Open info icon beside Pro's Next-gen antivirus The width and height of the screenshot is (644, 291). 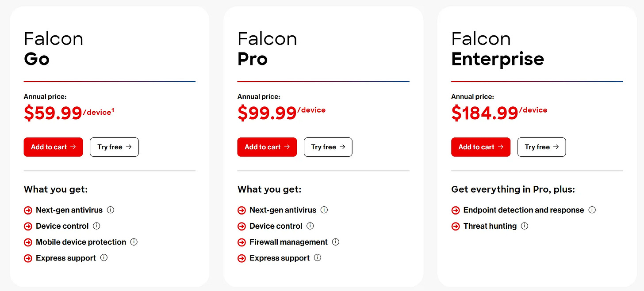click(324, 210)
